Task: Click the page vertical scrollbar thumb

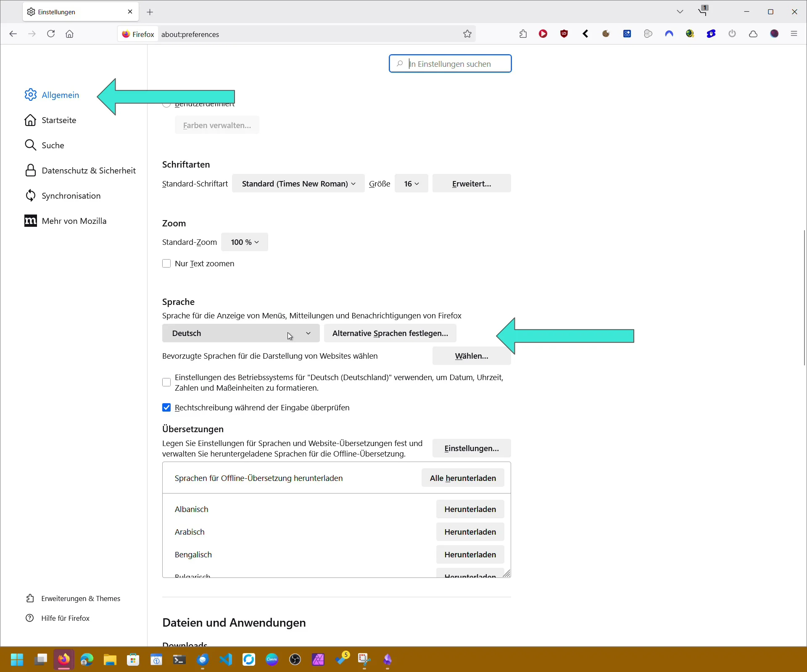Action: 804,297
